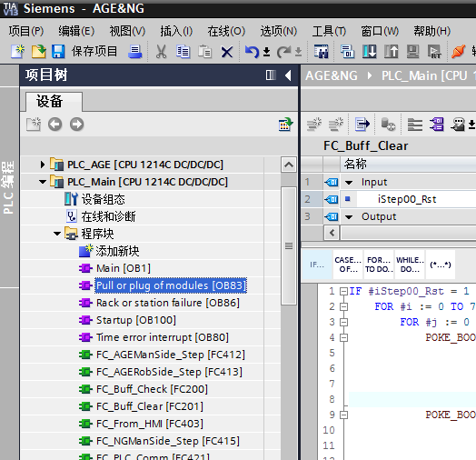This screenshot has height=460, width=476.
Task: Open the 选项(N) menu
Action: coord(278,31)
